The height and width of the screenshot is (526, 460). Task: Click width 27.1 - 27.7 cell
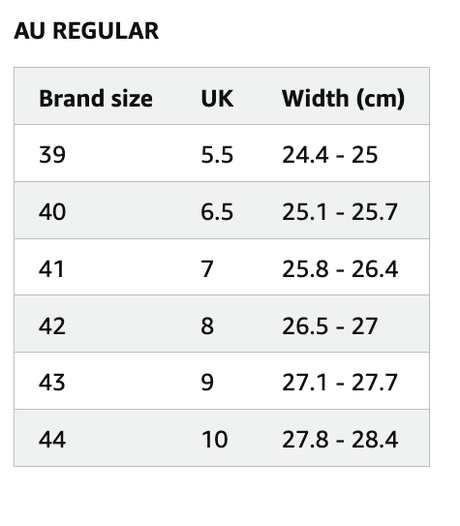pos(340,383)
